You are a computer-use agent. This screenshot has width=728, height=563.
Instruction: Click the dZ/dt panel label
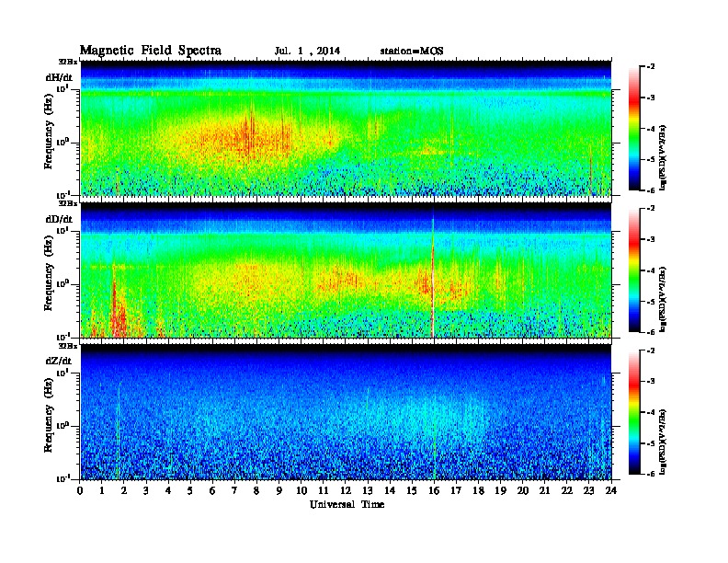(59, 361)
